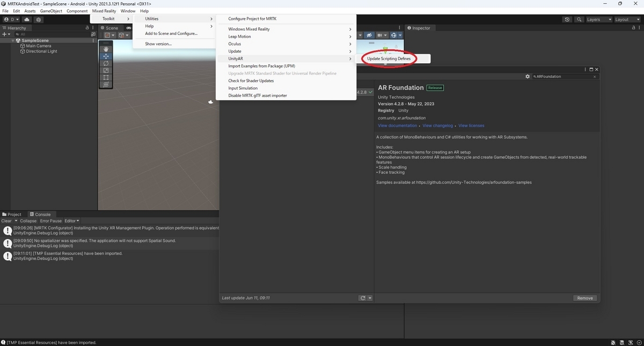Screen dimensions: 644x346
Task: Open the account D dropdown
Action: pos(11,19)
